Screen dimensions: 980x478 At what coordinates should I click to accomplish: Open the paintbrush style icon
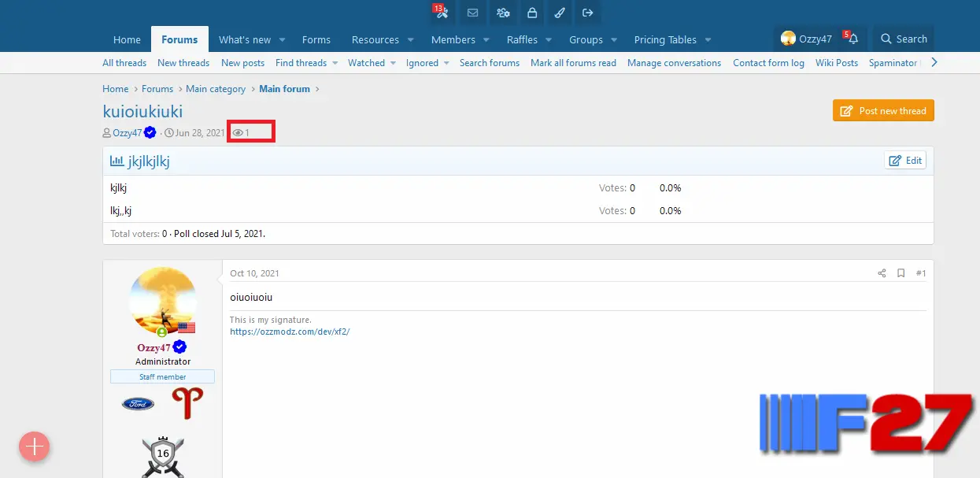(x=560, y=13)
